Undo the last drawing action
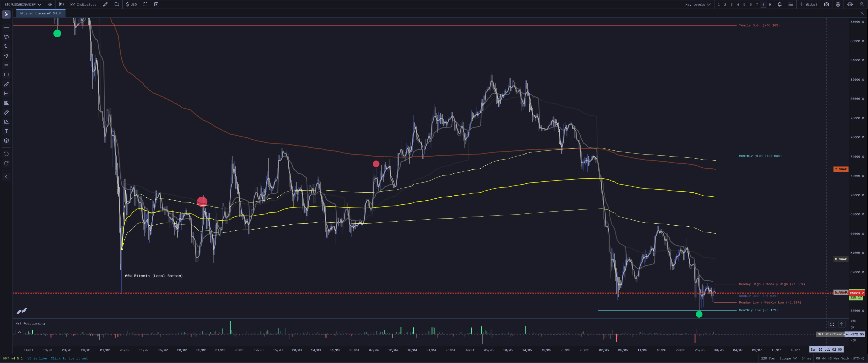 [6, 154]
